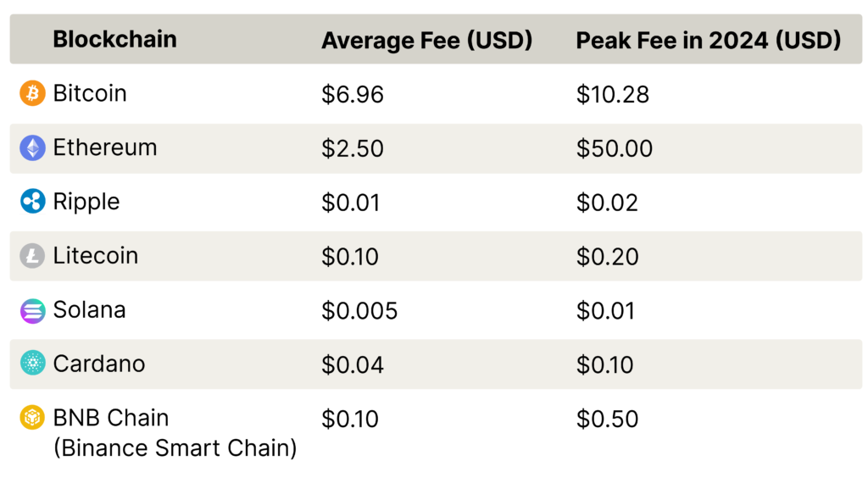Select the Blockchain column header
This screenshot has width=868, height=489.
(x=114, y=39)
